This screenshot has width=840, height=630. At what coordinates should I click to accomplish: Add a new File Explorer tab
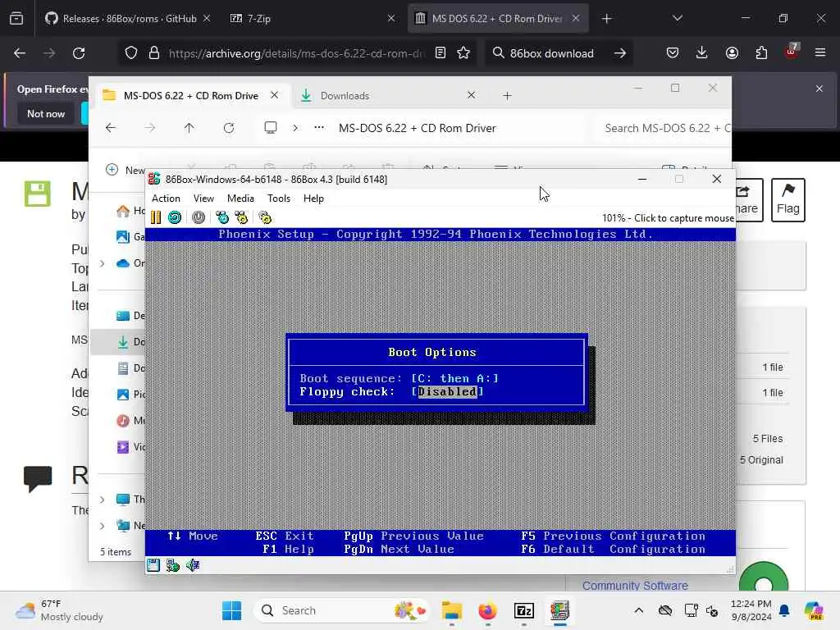(x=507, y=96)
